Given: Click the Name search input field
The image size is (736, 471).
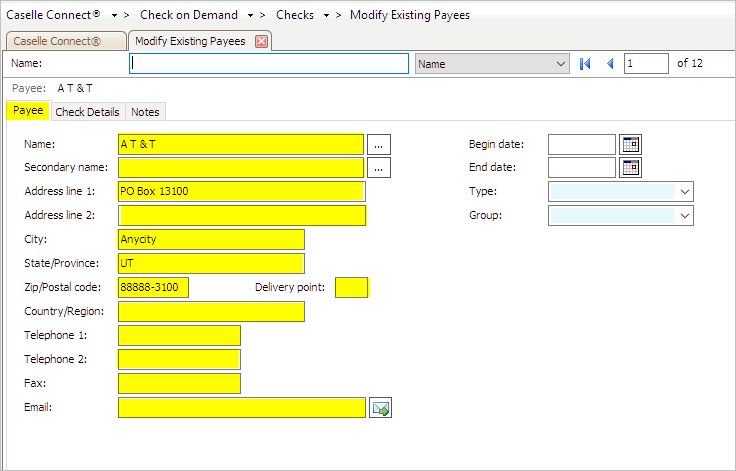Looking at the screenshot, I should (269, 64).
